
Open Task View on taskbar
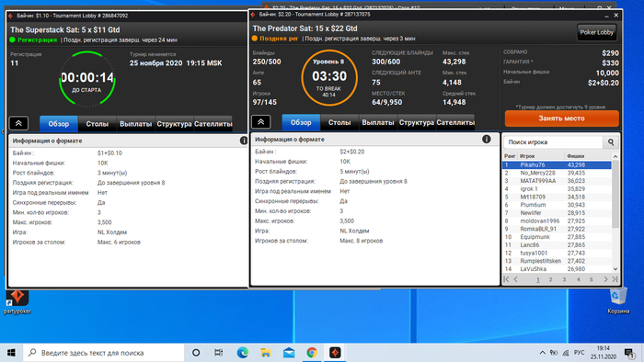(219, 353)
